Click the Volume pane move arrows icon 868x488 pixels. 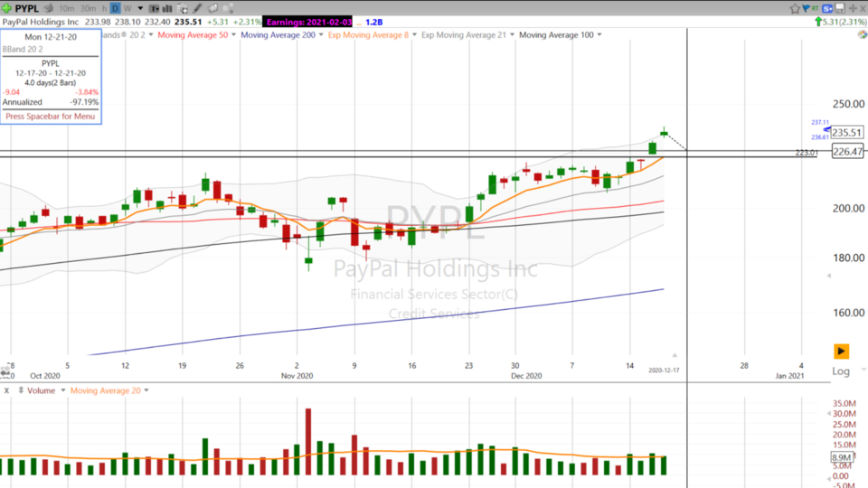click(21, 390)
